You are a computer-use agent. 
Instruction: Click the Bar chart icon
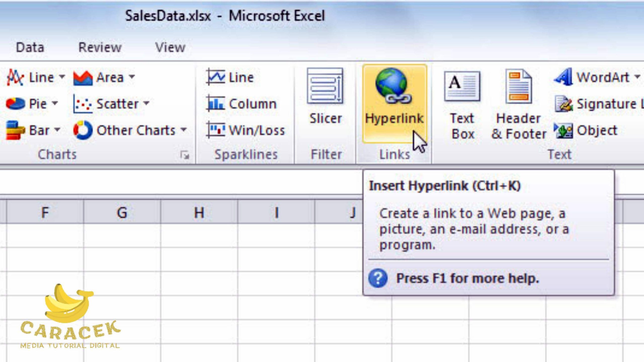coord(15,130)
